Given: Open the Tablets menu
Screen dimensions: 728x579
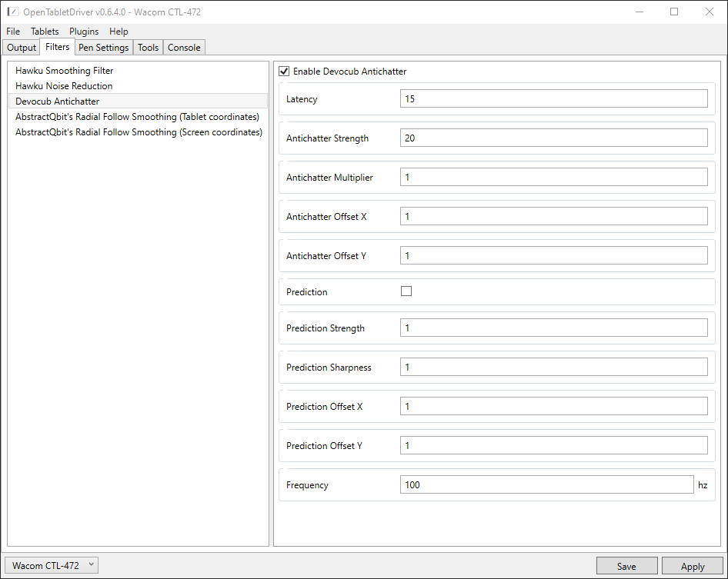Looking at the screenshot, I should click(x=45, y=32).
